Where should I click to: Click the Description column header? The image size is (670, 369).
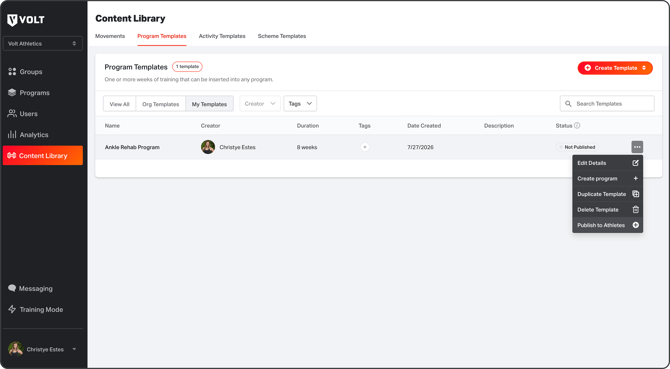pyautogui.click(x=499, y=126)
